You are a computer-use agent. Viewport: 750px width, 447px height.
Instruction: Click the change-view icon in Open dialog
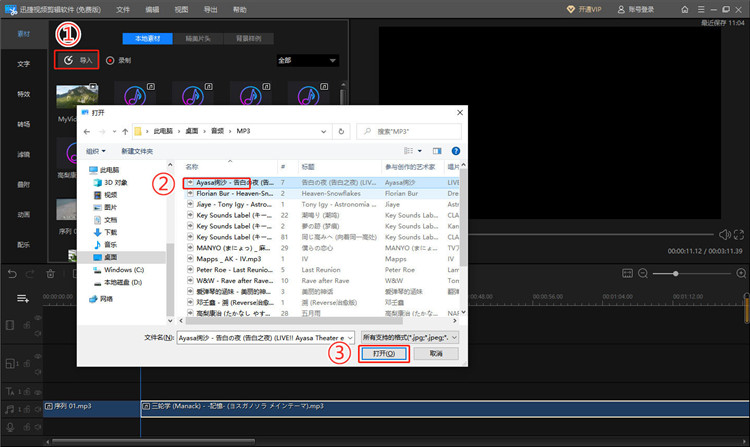(x=408, y=151)
